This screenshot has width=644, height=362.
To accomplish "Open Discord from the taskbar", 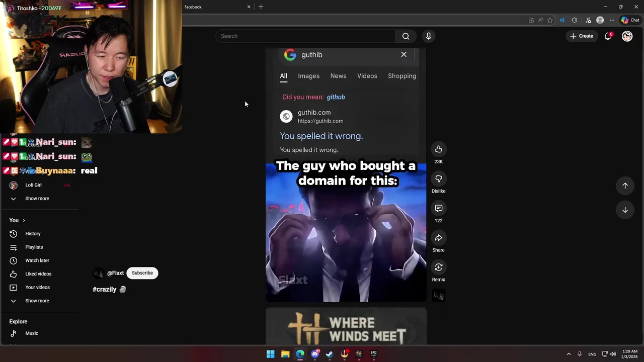I will click(x=315, y=354).
